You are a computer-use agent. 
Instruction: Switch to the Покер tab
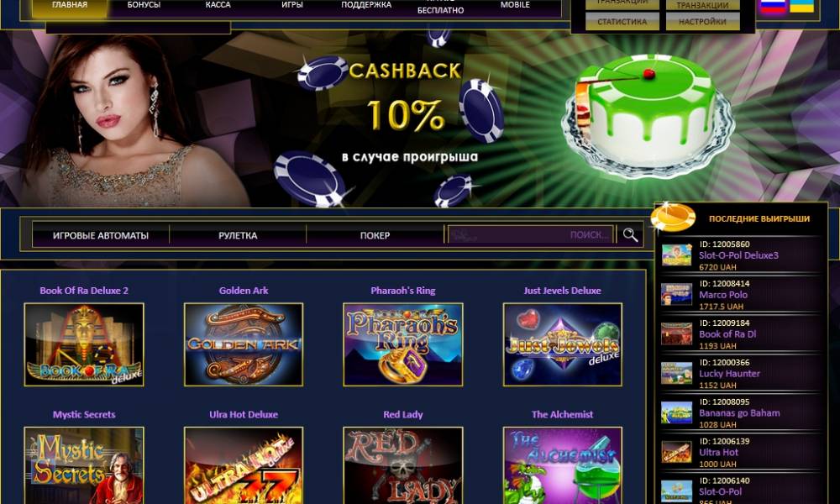click(x=375, y=235)
